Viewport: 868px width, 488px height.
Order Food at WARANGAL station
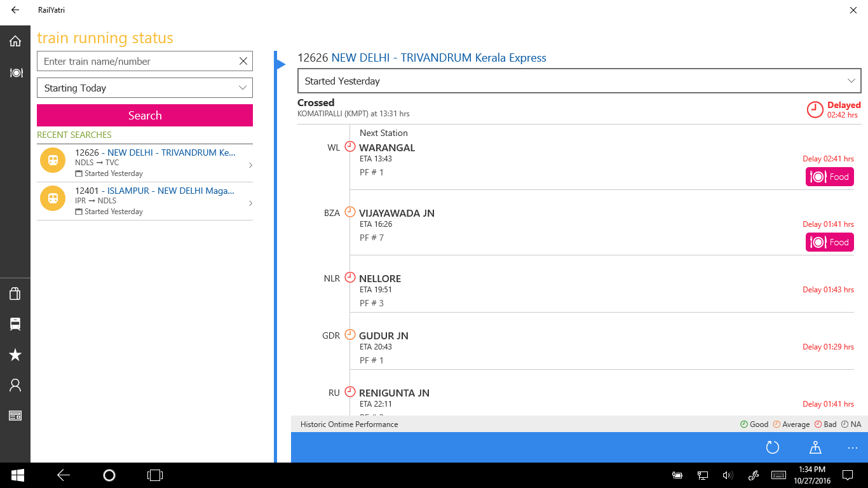[x=830, y=177]
